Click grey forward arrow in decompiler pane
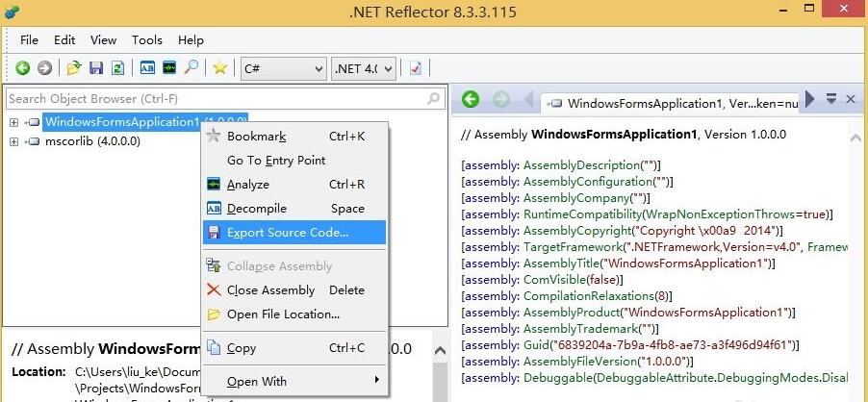868x402 pixels. tap(501, 99)
